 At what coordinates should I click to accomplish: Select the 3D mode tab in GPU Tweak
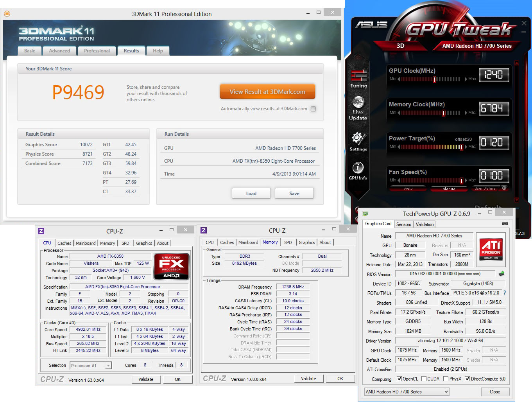pyautogui.click(x=400, y=46)
